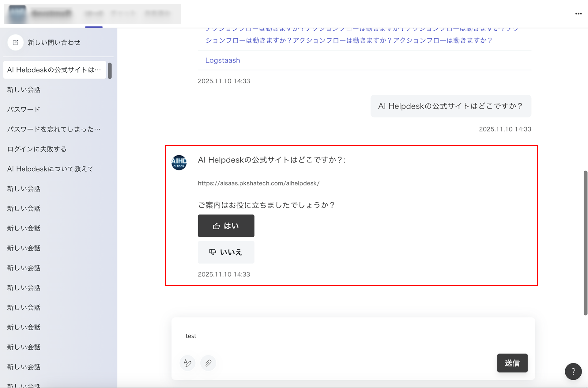This screenshot has height=388, width=588.
Task: Click the AIHD bot avatar
Action: (179, 162)
